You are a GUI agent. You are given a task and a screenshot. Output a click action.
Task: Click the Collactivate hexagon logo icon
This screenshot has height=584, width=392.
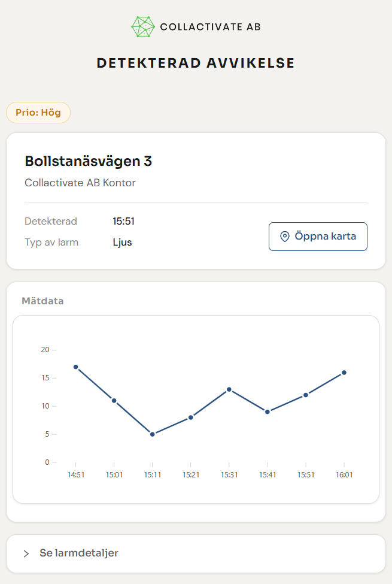[x=143, y=27]
